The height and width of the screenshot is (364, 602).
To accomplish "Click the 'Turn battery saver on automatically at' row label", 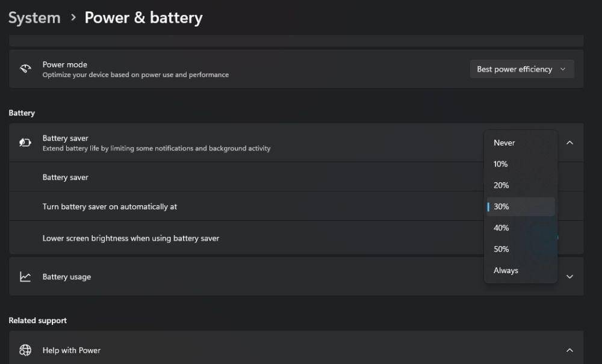I will tap(110, 206).
